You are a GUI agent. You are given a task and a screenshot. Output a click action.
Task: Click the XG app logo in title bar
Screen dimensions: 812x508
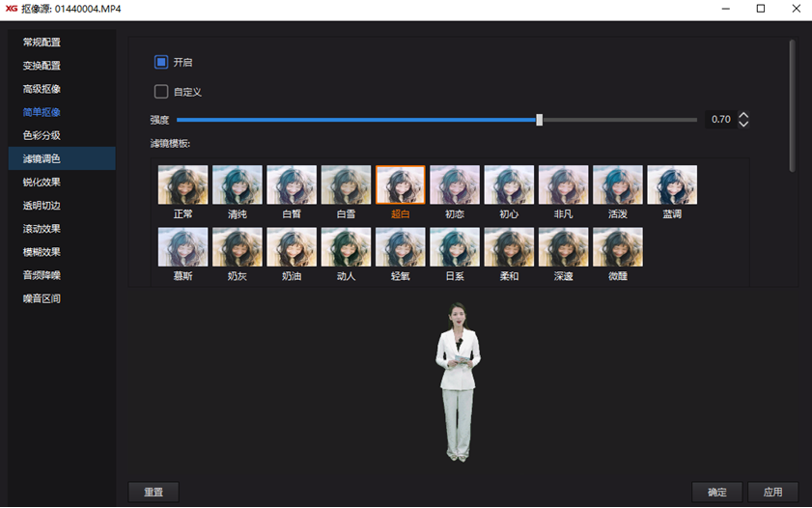[x=12, y=9]
